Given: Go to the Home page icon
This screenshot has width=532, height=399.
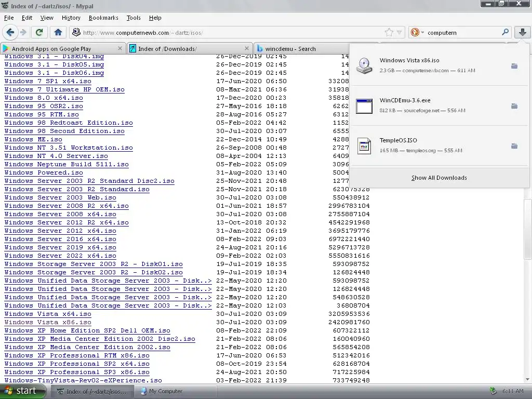Looking at the screenshot, I should tap(58, 33).
